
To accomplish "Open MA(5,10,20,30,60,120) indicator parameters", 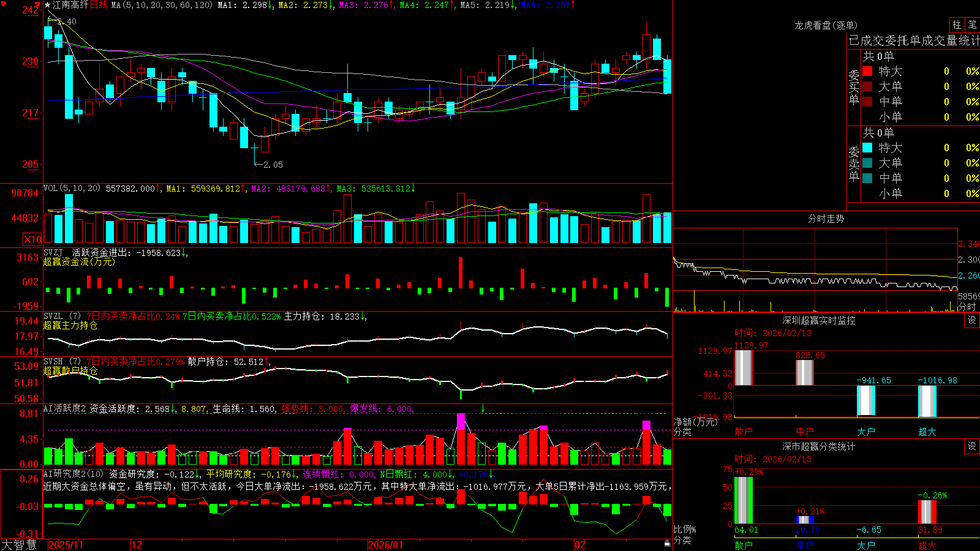I will (x=162, y=5).
